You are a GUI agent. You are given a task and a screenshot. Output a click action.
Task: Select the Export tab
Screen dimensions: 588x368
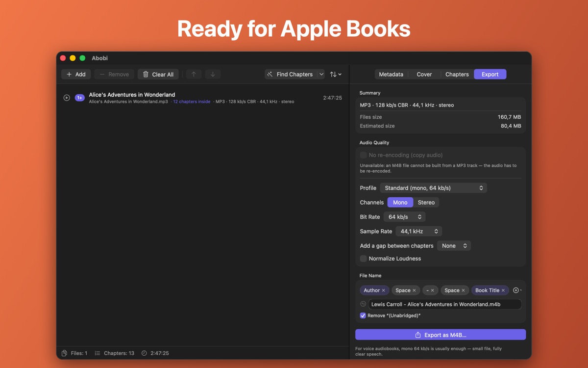click(x=490, y=74)
